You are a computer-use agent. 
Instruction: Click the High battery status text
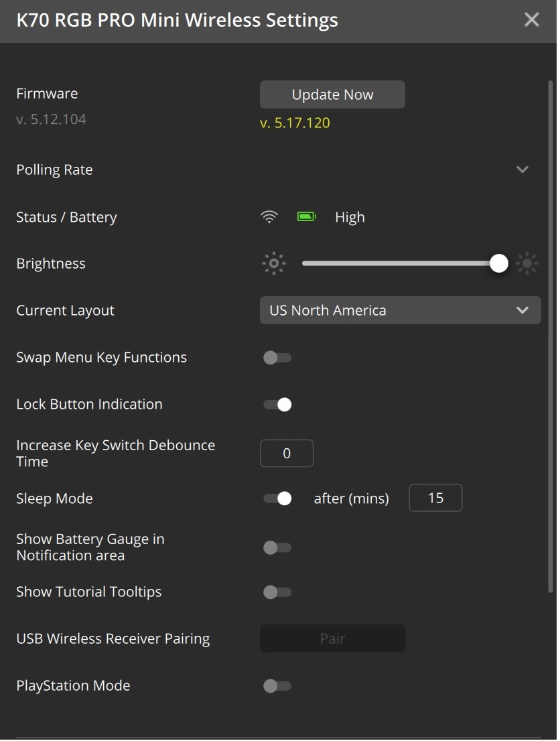350,217
